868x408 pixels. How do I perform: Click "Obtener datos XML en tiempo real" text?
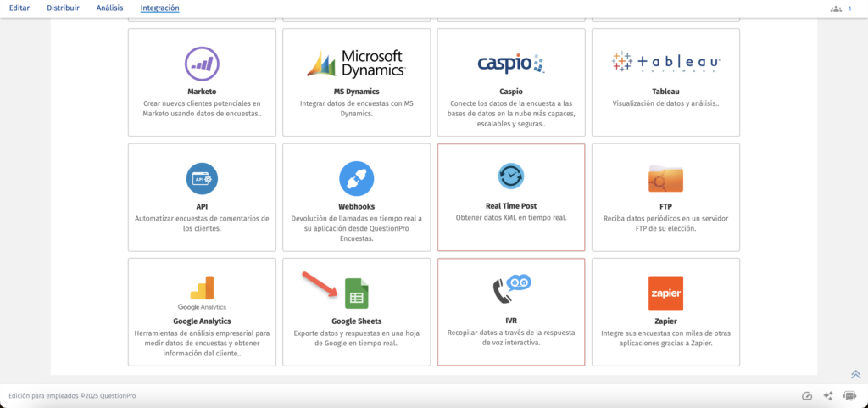(511, 217)
